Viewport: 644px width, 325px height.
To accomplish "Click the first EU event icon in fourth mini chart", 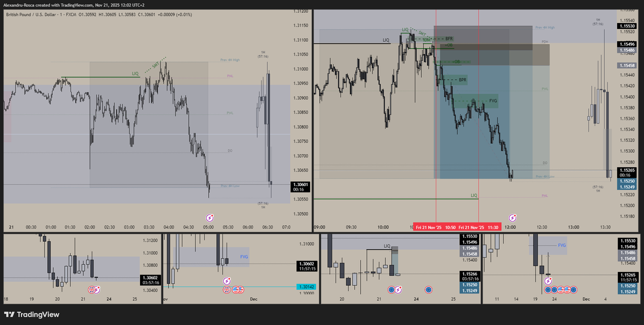I will tap(548, 290).
